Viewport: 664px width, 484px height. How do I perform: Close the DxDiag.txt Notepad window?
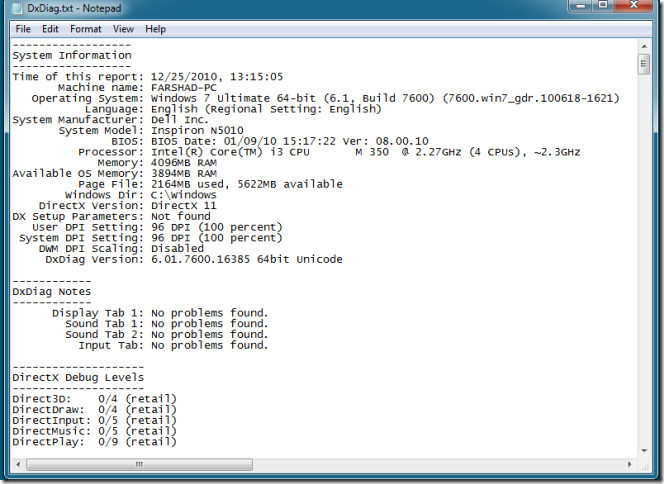pyautogui.click(x=633, y=5)
